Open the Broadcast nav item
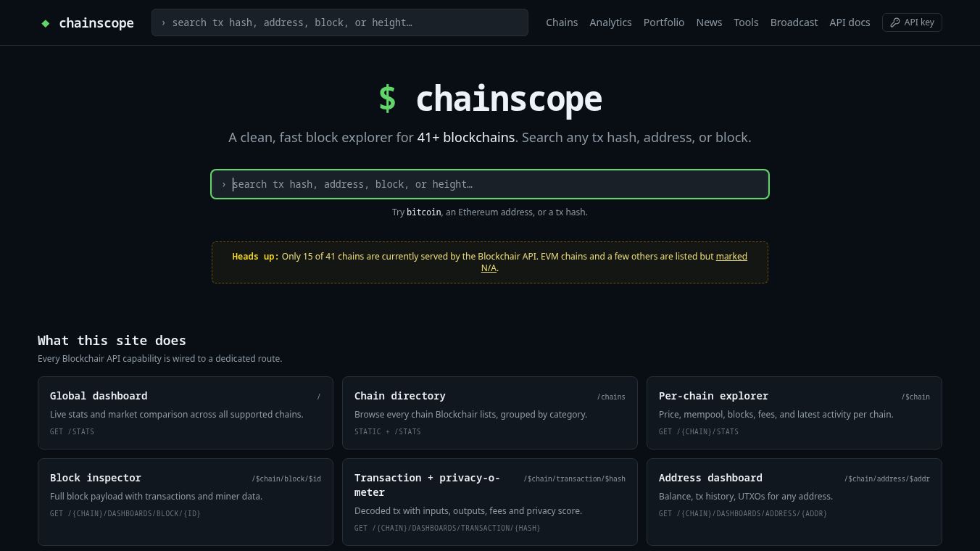The height and width of the screenshot is (551, 980). pos(794,22)
